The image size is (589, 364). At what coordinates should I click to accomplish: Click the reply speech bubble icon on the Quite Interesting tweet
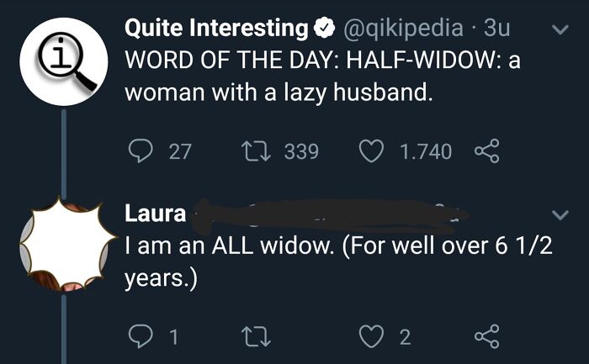[139, 151]
